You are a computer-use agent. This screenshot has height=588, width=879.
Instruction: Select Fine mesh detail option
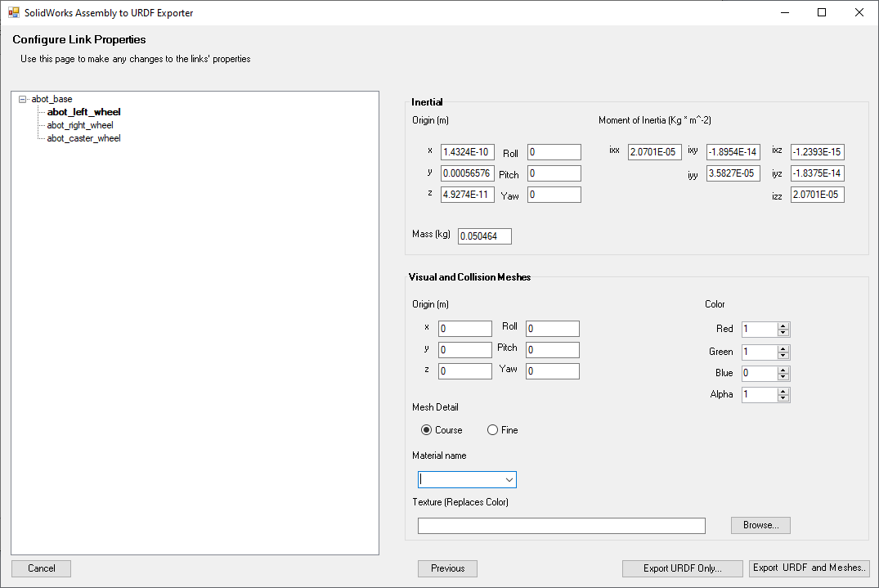pos(492,430)
